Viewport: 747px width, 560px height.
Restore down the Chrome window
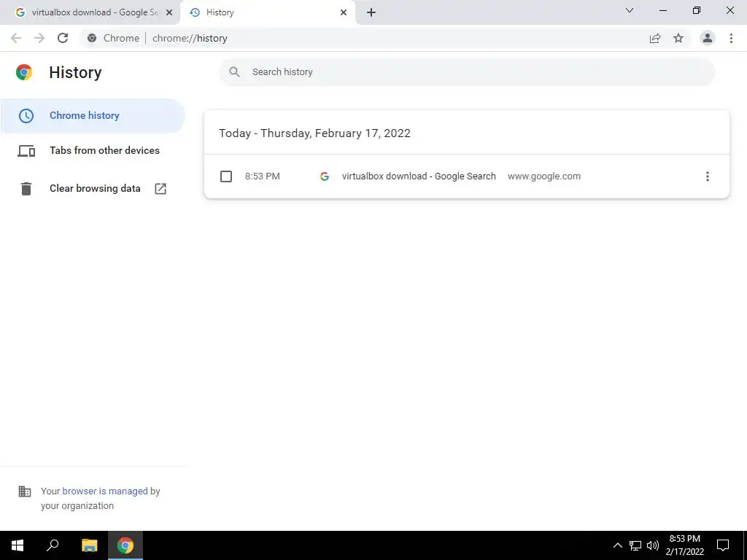[x=697, y=10]
